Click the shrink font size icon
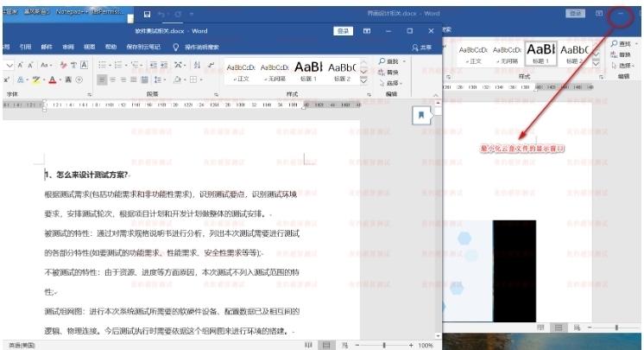 coord(30,65)
